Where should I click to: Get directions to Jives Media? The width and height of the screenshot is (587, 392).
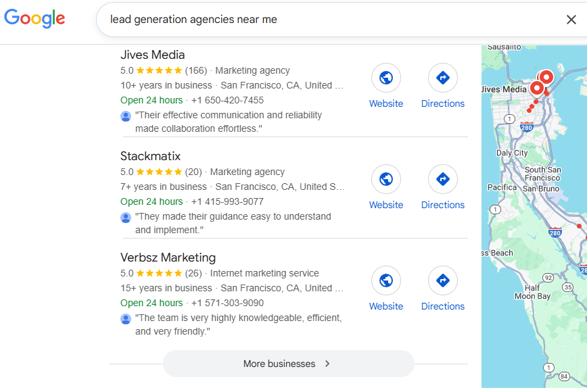(442, 78)
